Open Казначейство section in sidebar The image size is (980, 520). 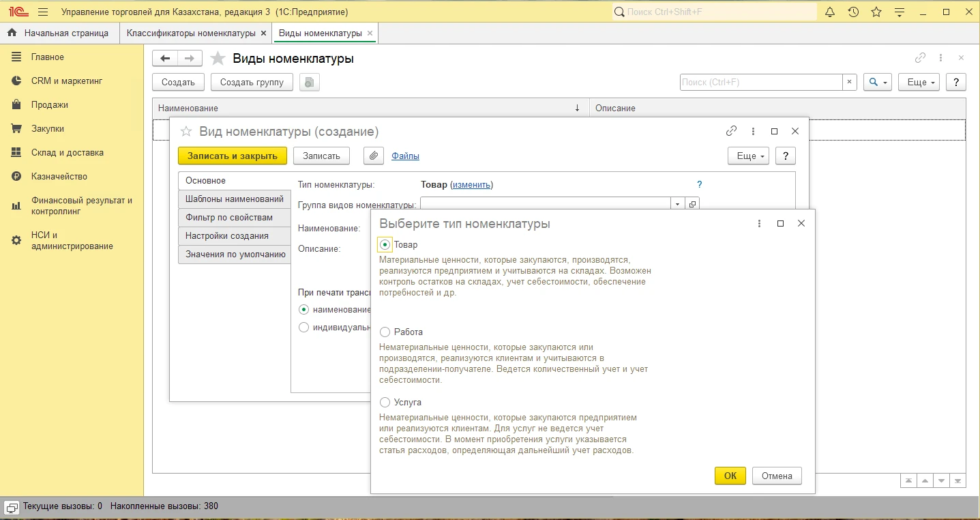click(x=72, y=176)
